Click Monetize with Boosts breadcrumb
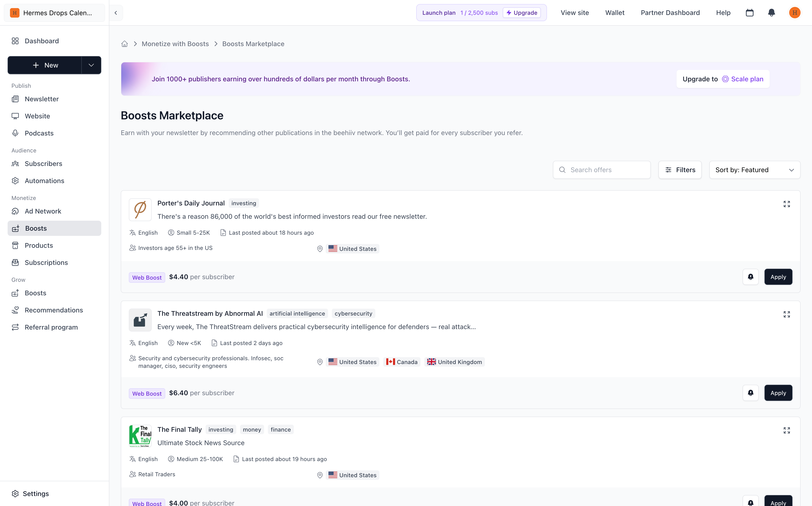Screen dimensions: 812x506 (x=175, y=44)
